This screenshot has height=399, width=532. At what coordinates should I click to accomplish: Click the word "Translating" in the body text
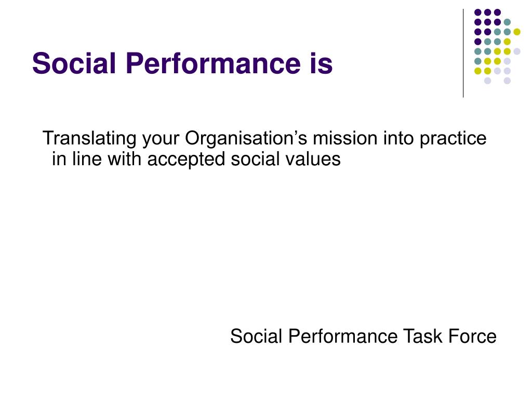89,138
